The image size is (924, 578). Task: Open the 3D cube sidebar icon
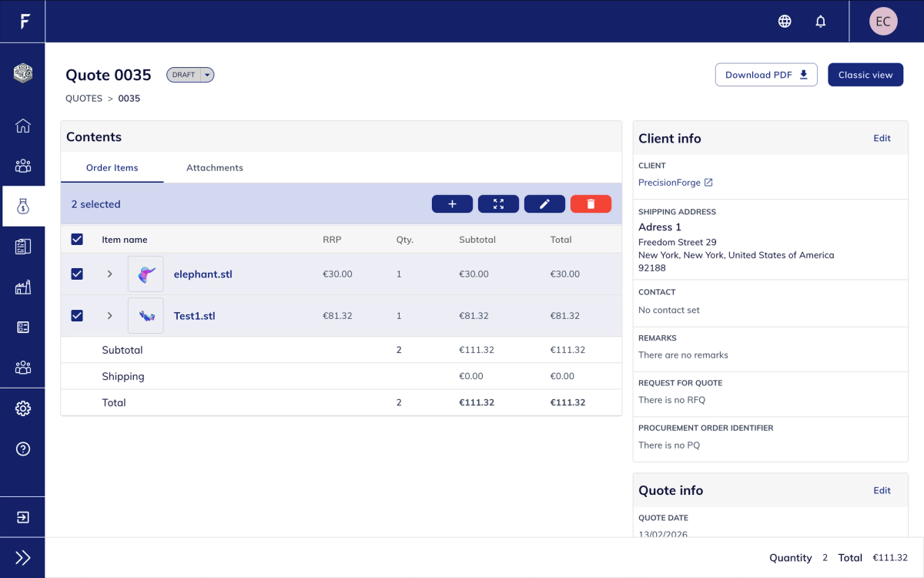[23, 73]
